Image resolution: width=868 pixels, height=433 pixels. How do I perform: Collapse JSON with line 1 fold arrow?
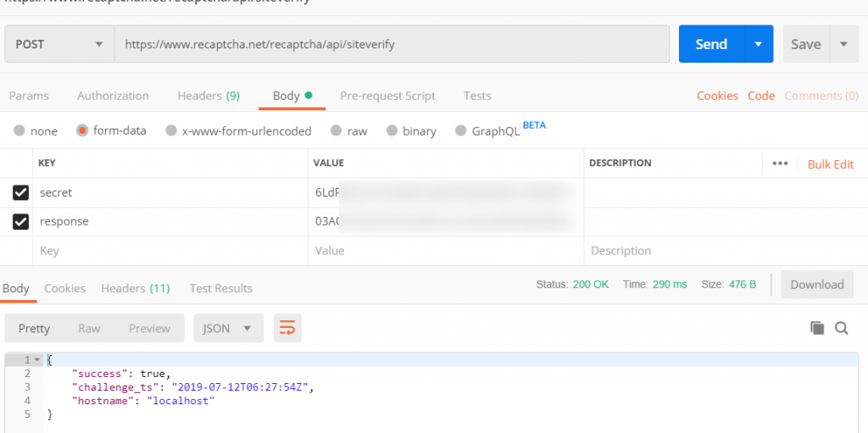36,360
